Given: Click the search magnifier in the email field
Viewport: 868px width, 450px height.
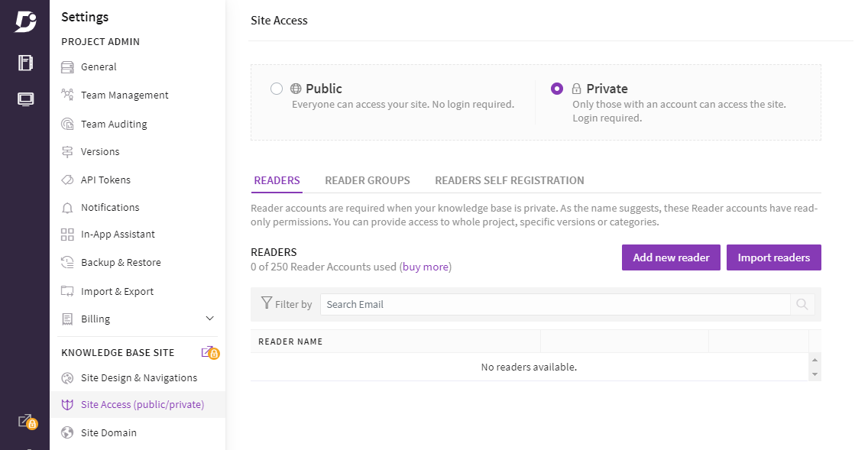Looking at the screenshot, I should pos(802,303).
